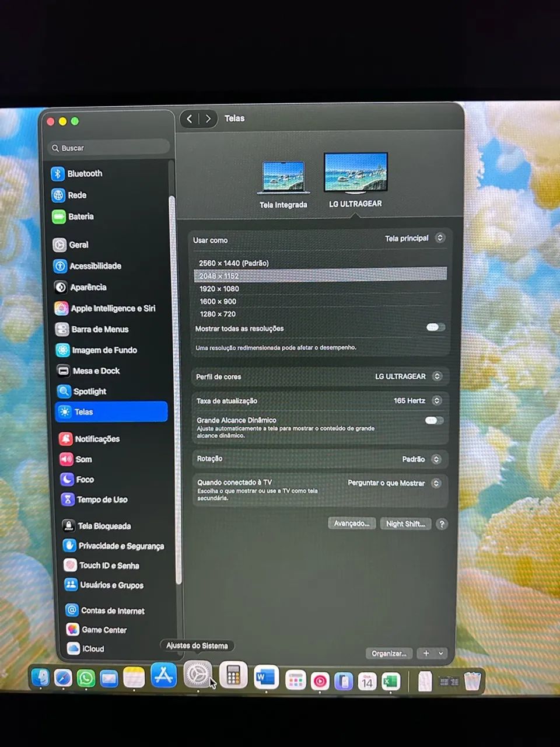Screen dimensions: 560x747
Task: Launch App Store from the Dock
Action: [x=164, y=676]
